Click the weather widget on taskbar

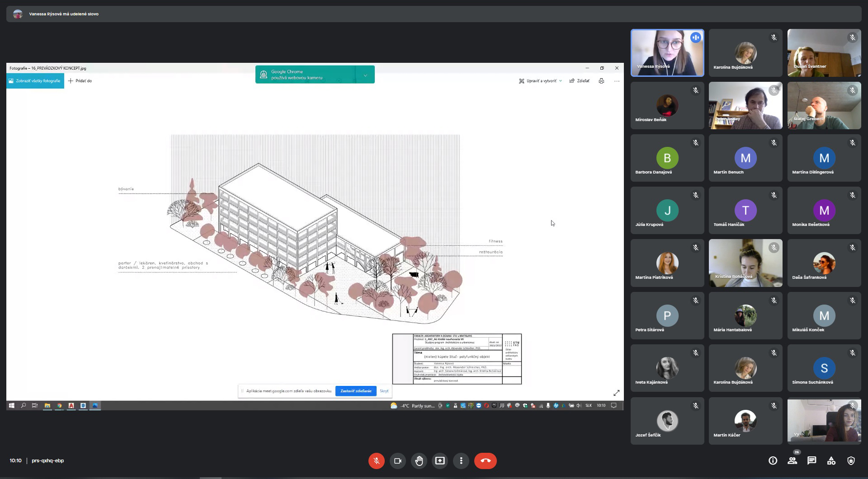coord(412,406)
